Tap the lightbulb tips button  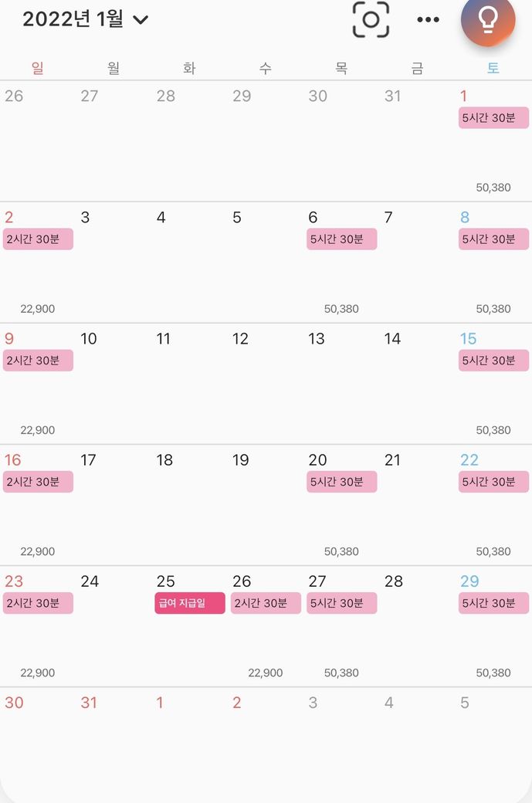pyautogui.click(x=487, y=20)
